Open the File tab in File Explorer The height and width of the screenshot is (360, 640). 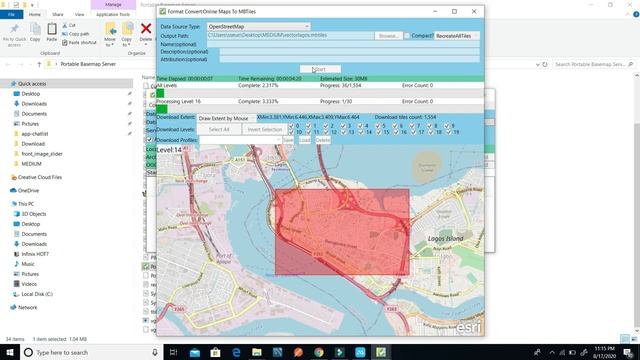point(11,14)
